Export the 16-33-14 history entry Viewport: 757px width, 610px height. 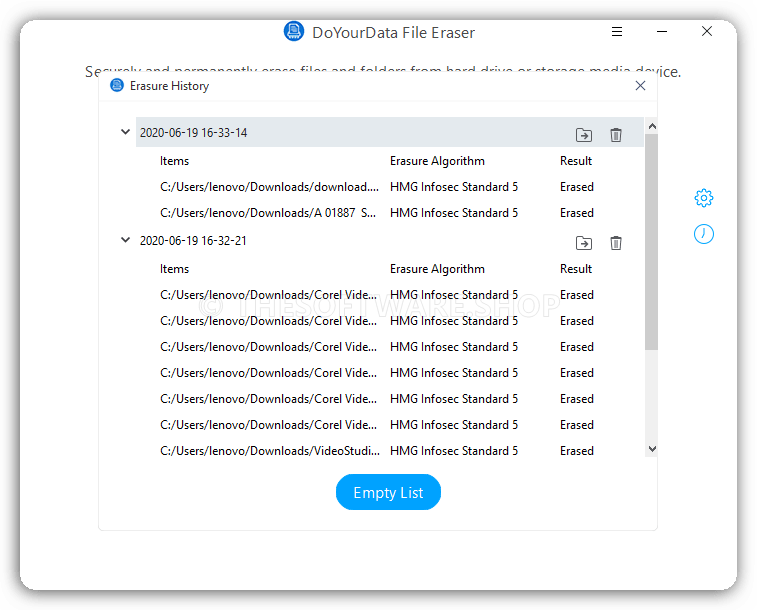click(584, 135)
